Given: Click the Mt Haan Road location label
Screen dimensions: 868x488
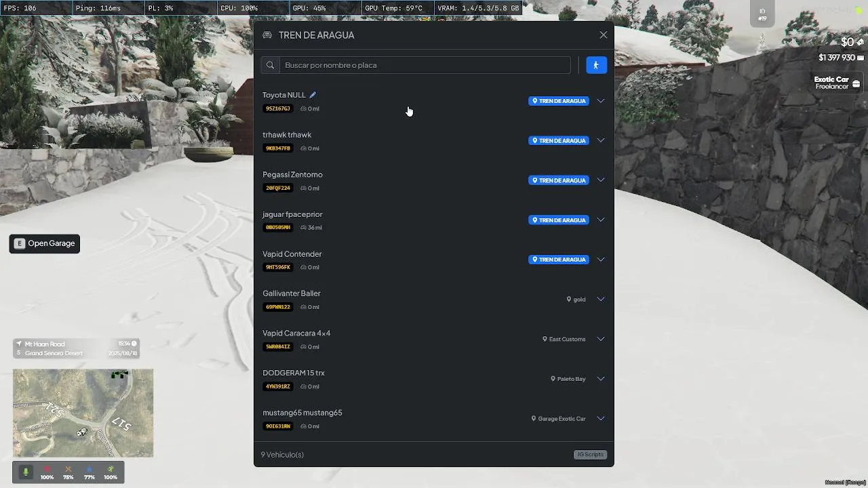Looking at the screenshot, I should point(45,344).
